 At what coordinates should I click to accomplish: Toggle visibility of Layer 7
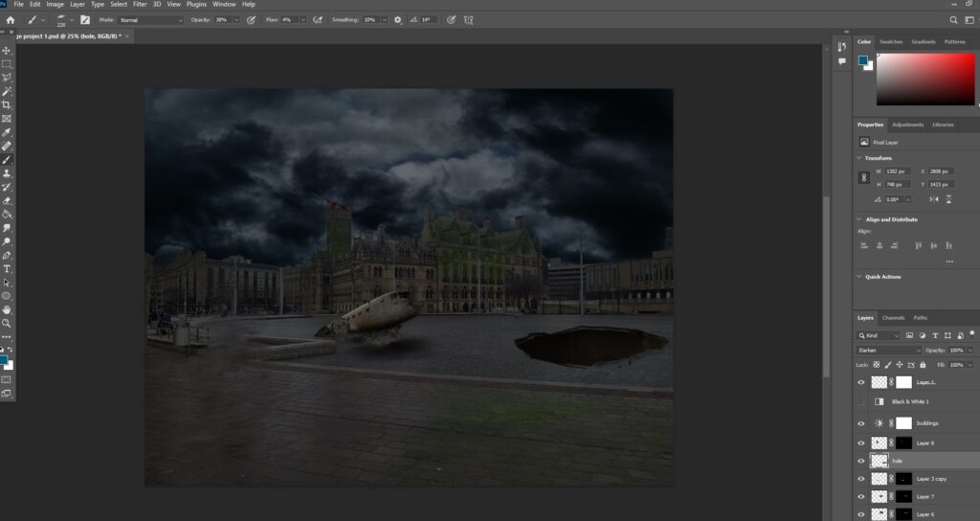(x=861, y=496)
